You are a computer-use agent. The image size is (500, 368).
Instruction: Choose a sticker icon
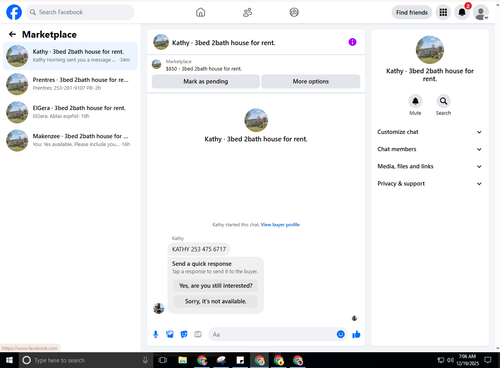pos(184,334)
